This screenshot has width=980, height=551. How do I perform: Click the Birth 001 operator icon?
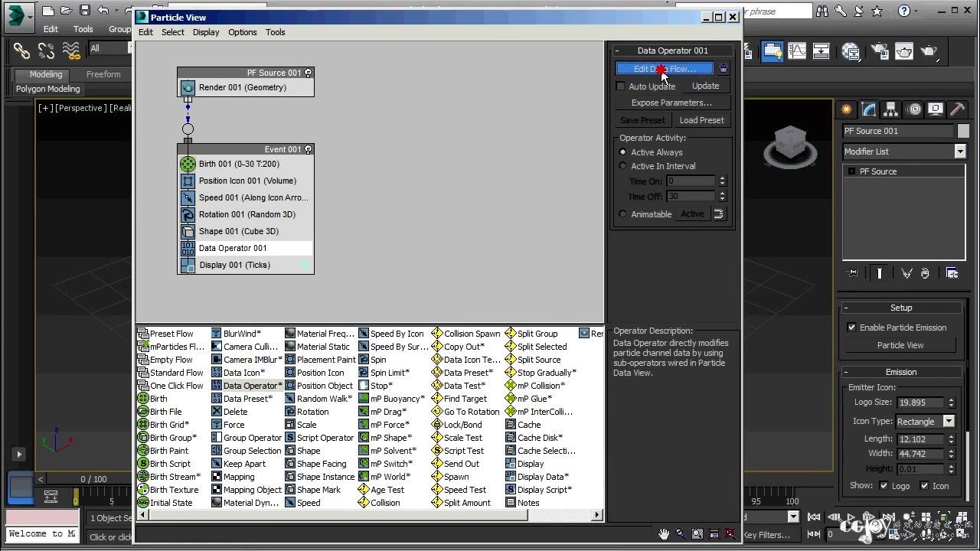coord(188,164)
